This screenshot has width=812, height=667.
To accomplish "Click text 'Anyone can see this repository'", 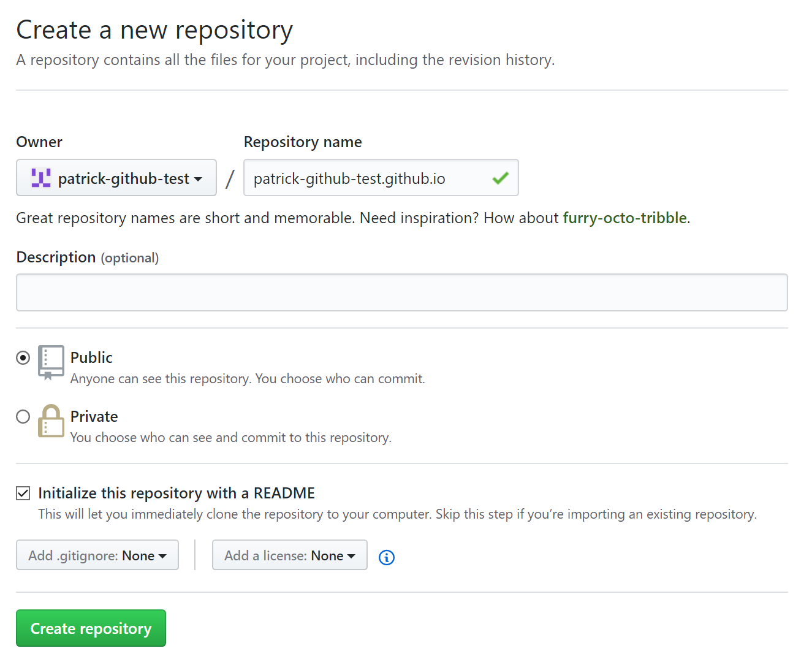I will (161, 379).
